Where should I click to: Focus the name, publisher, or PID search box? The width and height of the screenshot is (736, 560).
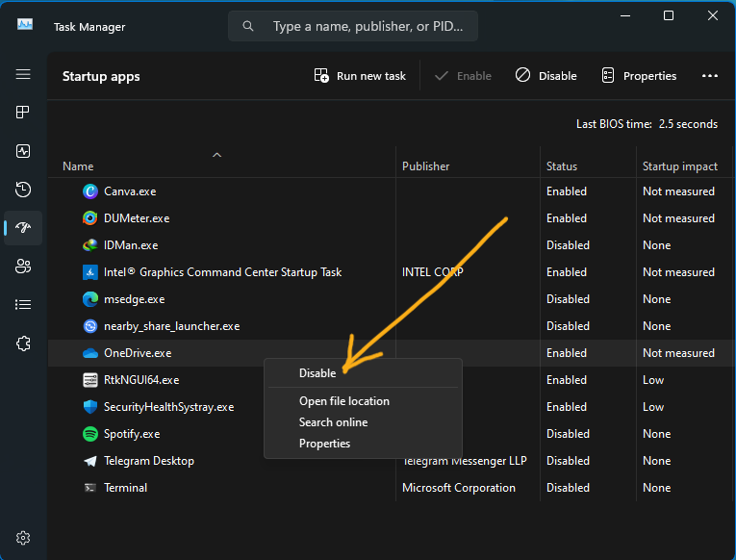(353, 26)
